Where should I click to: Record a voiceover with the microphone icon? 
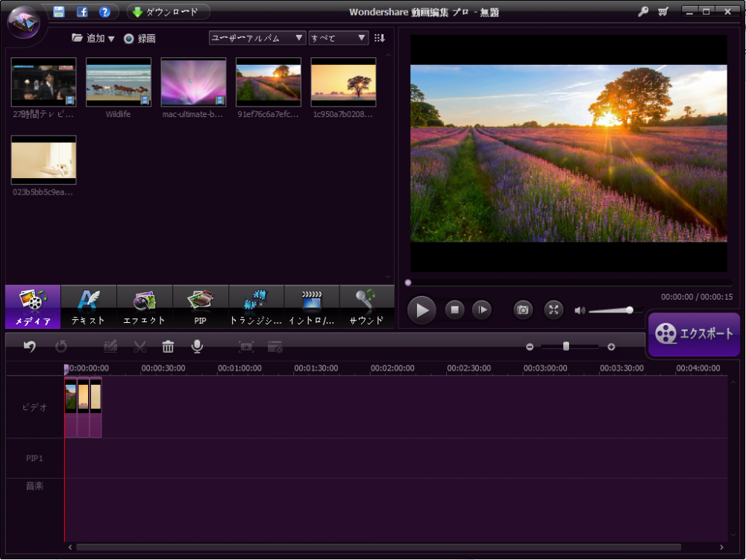tap(196, 346)
